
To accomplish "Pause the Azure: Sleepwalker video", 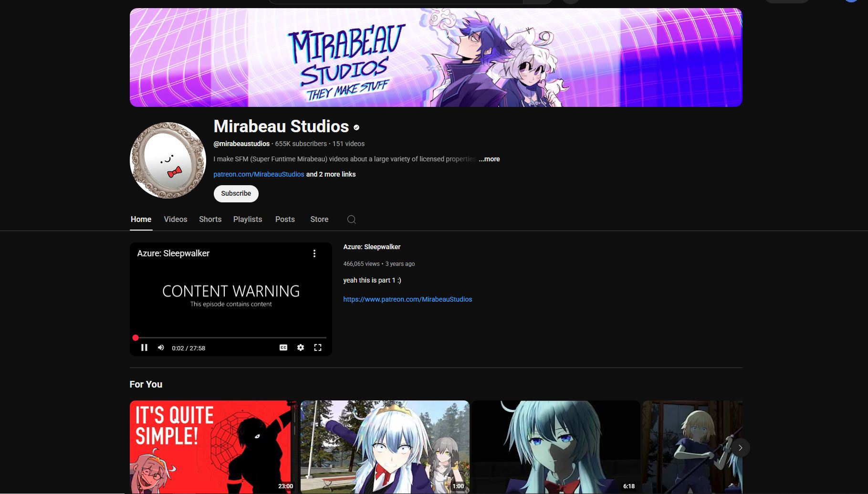I will 144,347.
